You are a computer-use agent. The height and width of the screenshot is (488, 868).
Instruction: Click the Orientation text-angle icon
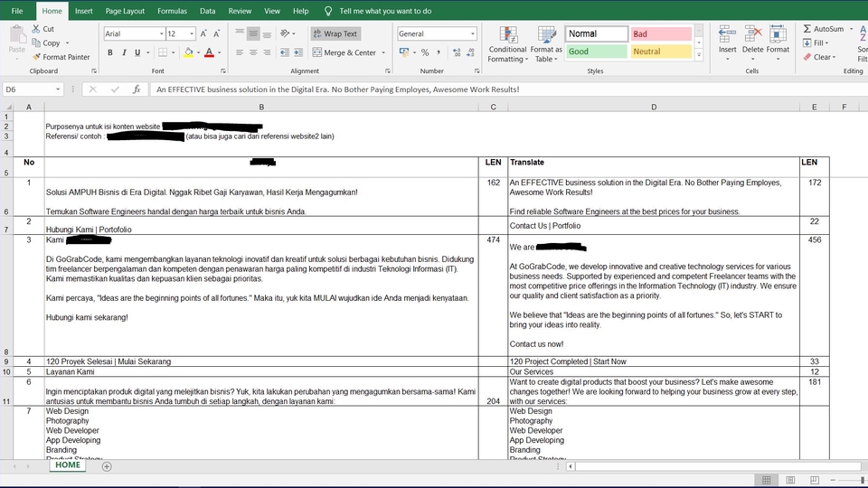click(x=285, y=33)
